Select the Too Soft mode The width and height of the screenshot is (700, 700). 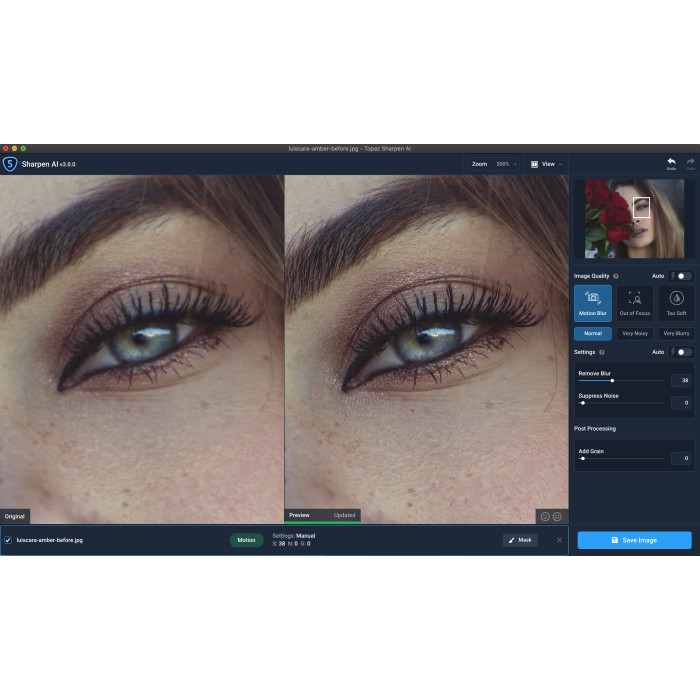click(676, 298)
